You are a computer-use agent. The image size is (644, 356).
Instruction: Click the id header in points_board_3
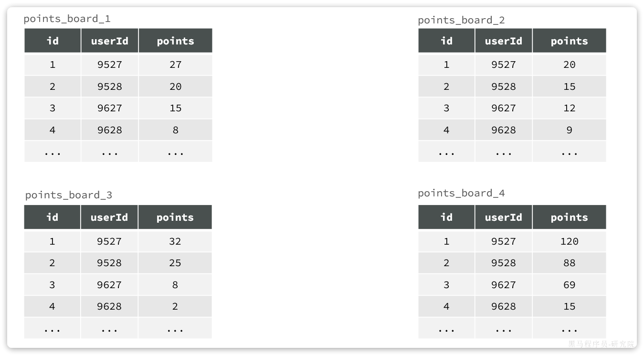(x=52, y=217)
